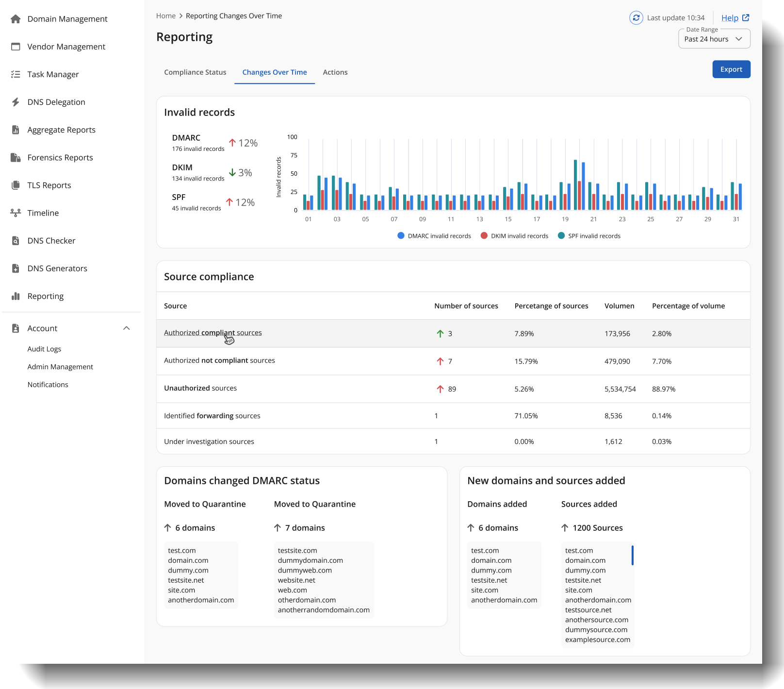
Task: Switch to the Compliance Status tab
Action: 195,72
